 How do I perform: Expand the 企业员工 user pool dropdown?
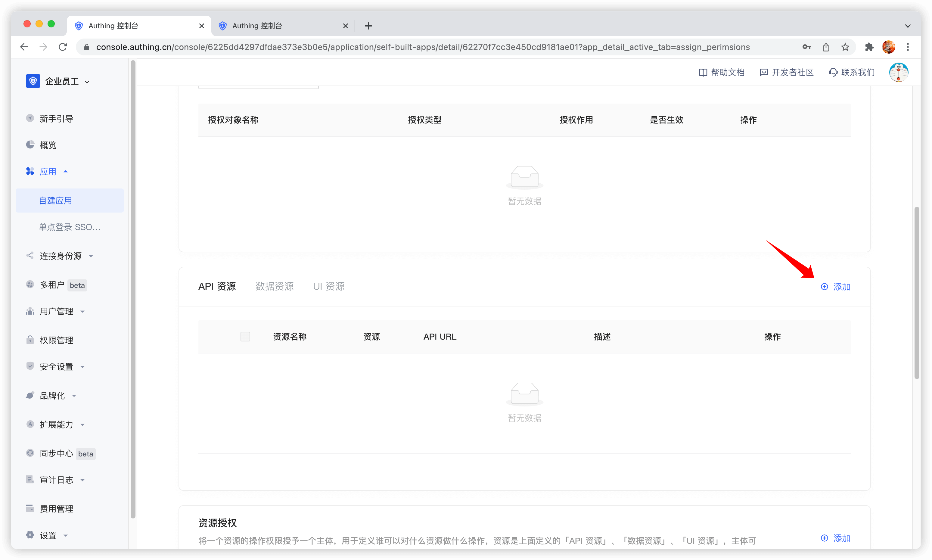pos(87,82)
